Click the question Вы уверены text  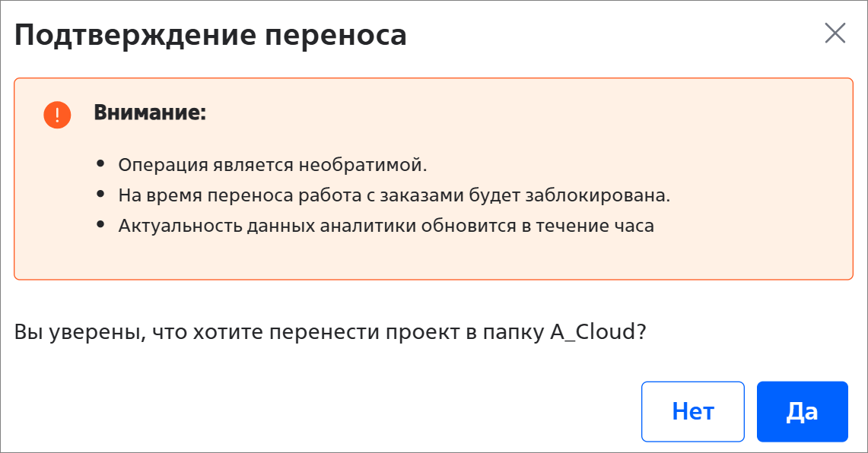(x=330, y=332)
